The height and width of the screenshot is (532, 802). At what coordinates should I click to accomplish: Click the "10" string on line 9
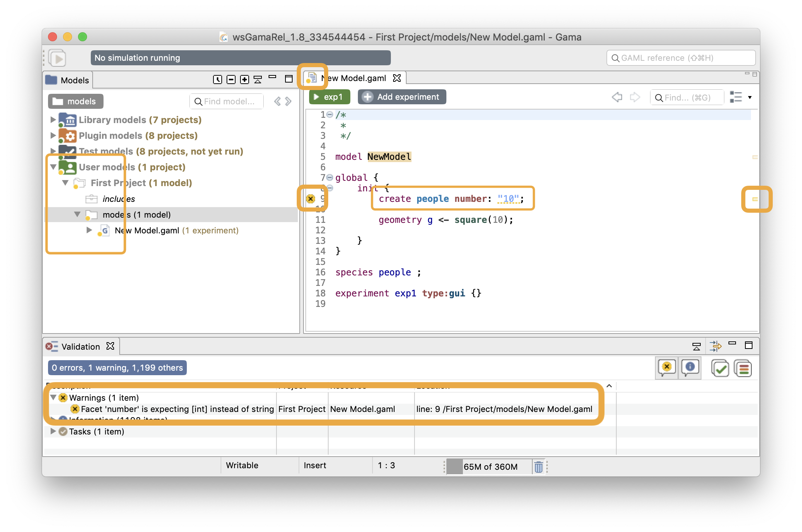click(509, 198)
